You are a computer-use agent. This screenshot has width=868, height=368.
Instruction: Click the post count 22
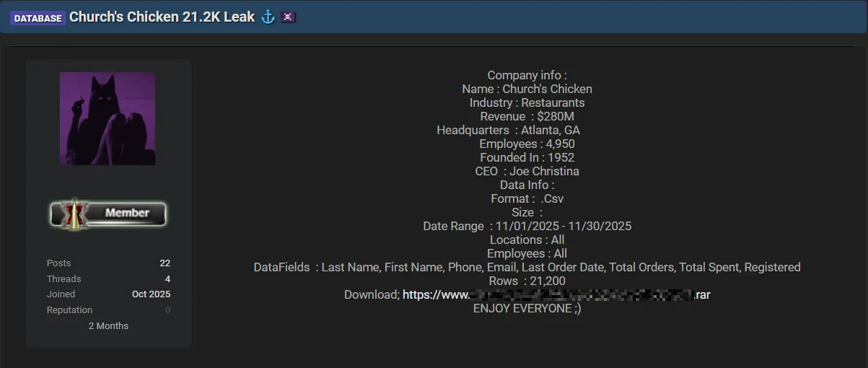(x=165, y=263)
